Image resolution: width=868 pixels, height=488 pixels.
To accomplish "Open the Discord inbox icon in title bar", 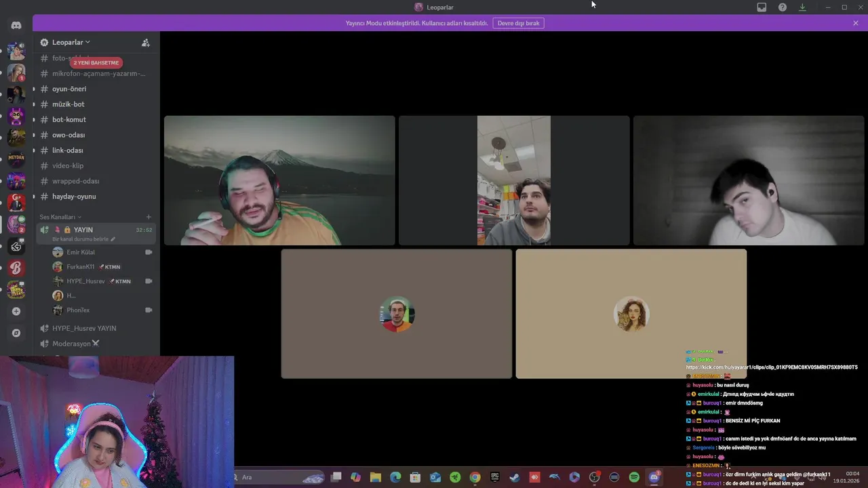I will (762, 7).
